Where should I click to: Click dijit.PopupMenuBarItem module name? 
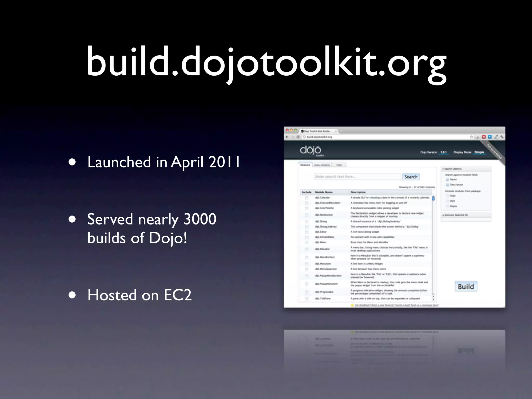[328, 276]
